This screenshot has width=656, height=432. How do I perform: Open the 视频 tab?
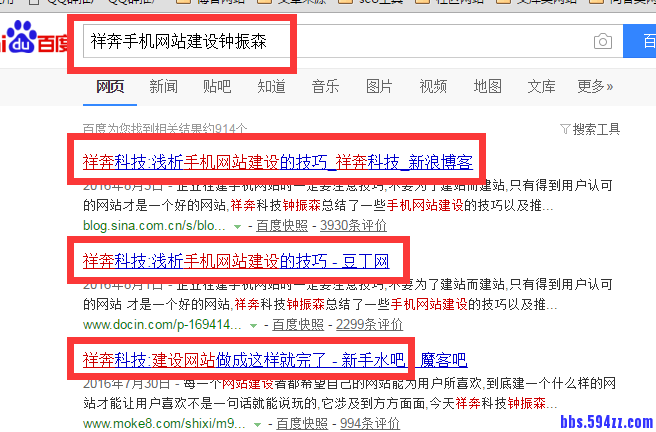point(433,86)
